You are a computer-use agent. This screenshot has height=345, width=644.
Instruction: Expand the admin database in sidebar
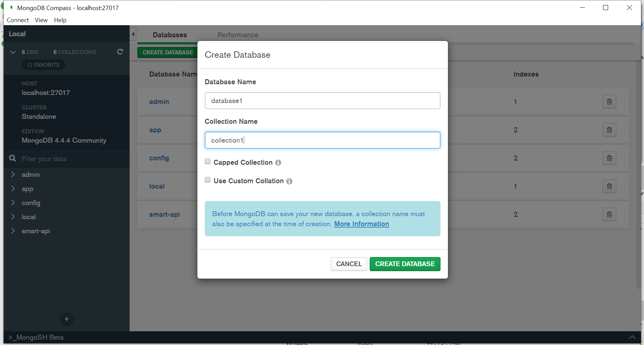point(13,174)
